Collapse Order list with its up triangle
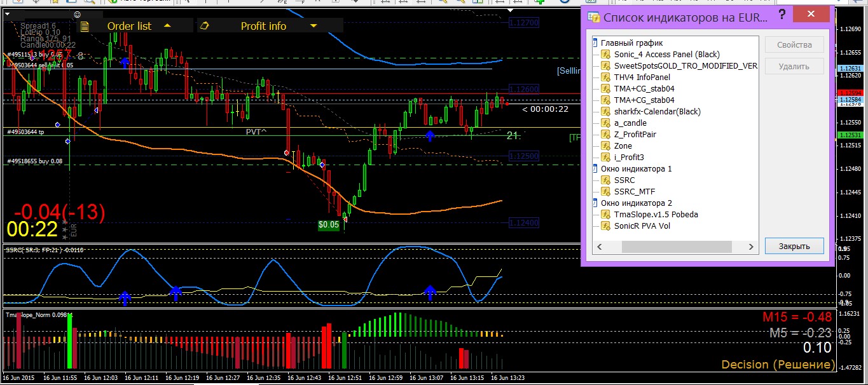 pos(168,26)
